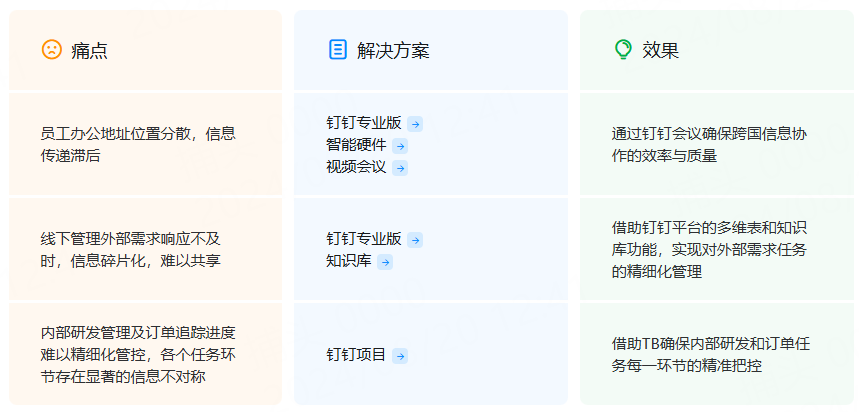Viewport: 859px width, 412px height.
Task: Click arrow icon next to 知识库
Action: (385, 262)
